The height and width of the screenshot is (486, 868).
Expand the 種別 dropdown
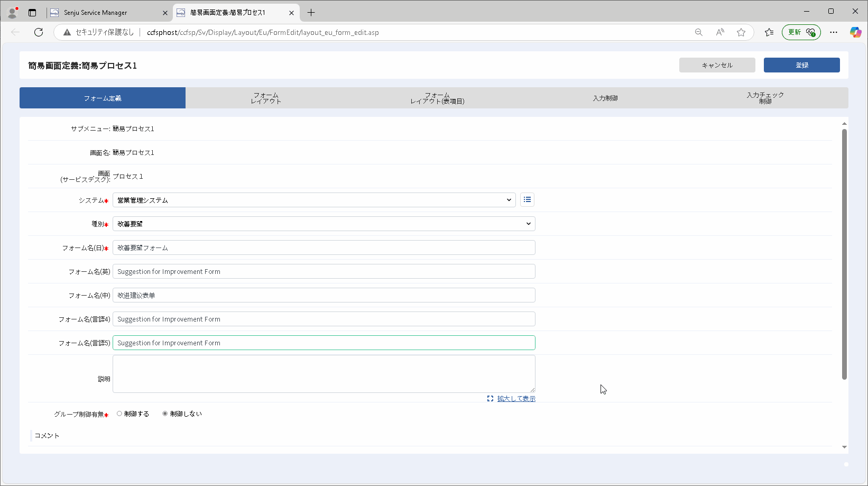pos(324,224)
